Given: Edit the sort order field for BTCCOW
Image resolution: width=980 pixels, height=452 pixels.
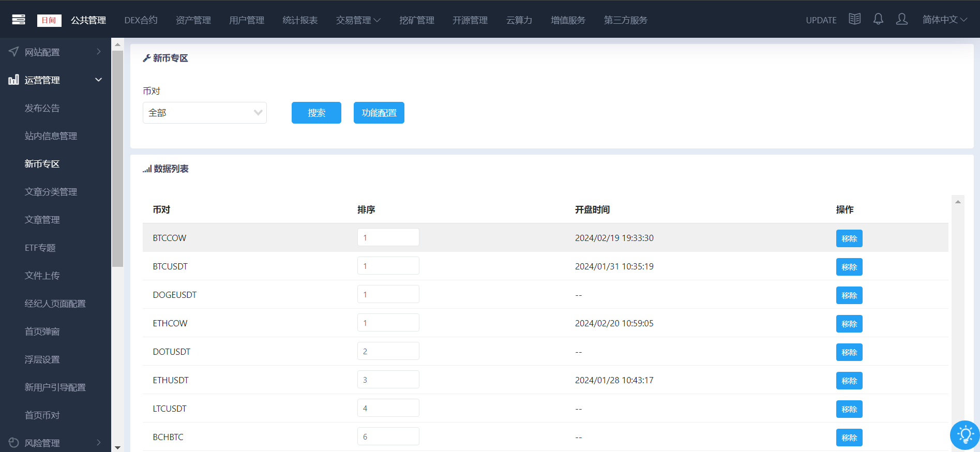Looking at the screenshot, I should click(388, 237).
